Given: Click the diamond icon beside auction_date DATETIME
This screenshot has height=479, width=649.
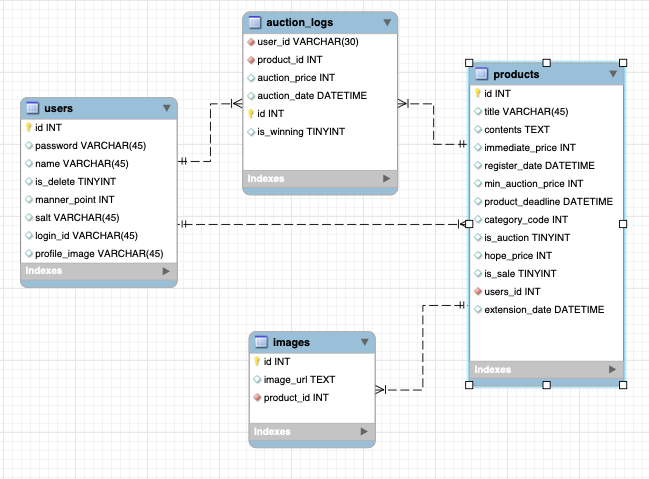Looking at the screenshot, I should [251, 96].
